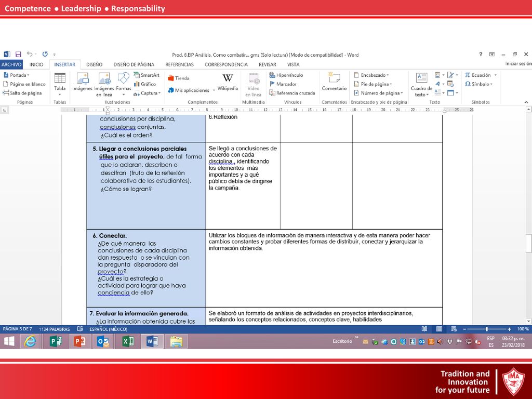This screenshot has height=399, width=532.
Task: Change language via ESPAÑOL (MÉXICO) in status bar
Action: (x=108, y=329)
